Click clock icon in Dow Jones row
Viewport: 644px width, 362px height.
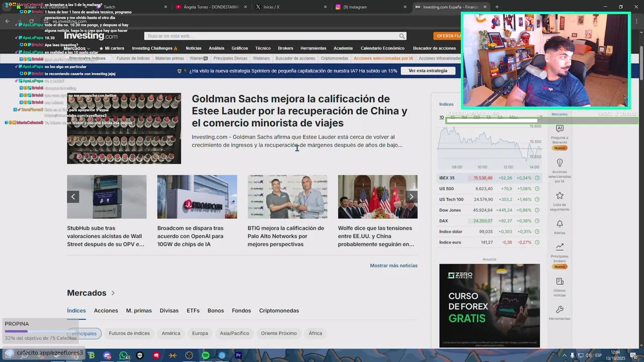pyautogui.click(x=537, y=210)
